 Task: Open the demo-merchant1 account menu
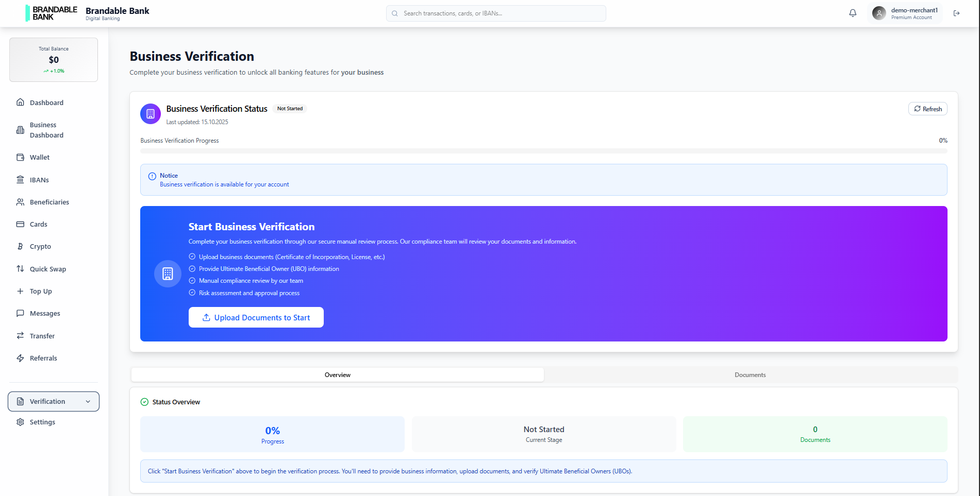[x=905, y=13]
